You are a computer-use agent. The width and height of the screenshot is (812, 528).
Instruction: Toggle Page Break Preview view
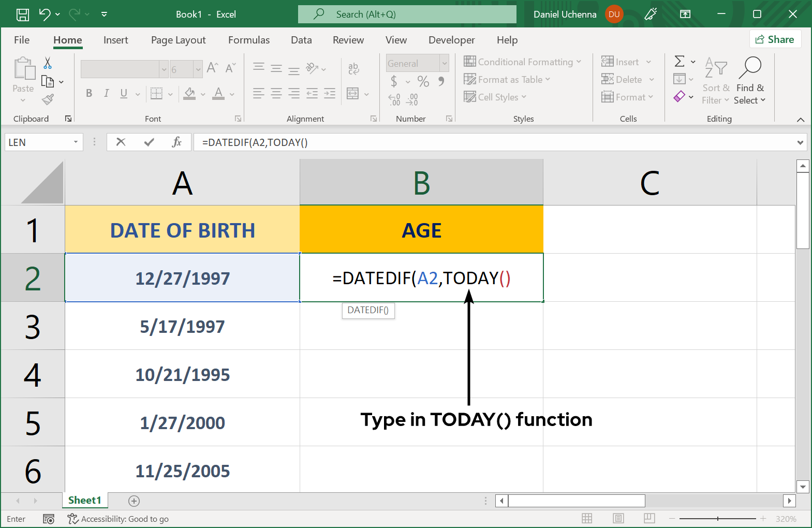649,519
